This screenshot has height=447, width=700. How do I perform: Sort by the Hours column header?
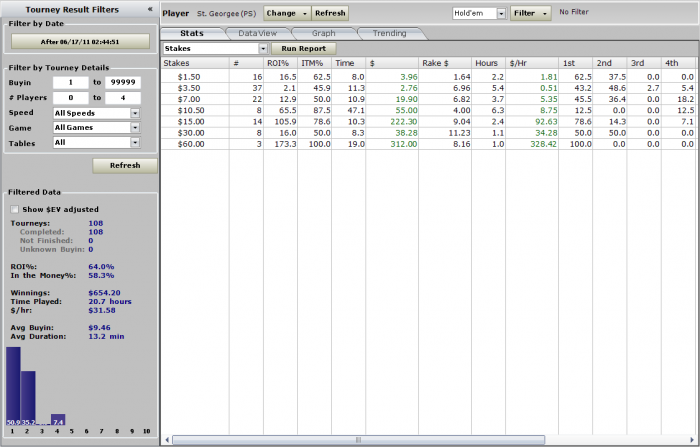click(488, 63)
